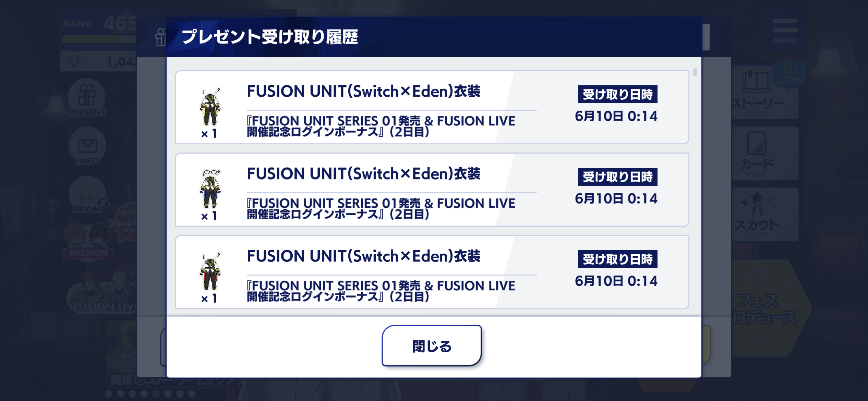Tap the first costume thumbnail image
Image resolution: width=868 pixels, height=401 pixels.
click(x=210, y=107)
